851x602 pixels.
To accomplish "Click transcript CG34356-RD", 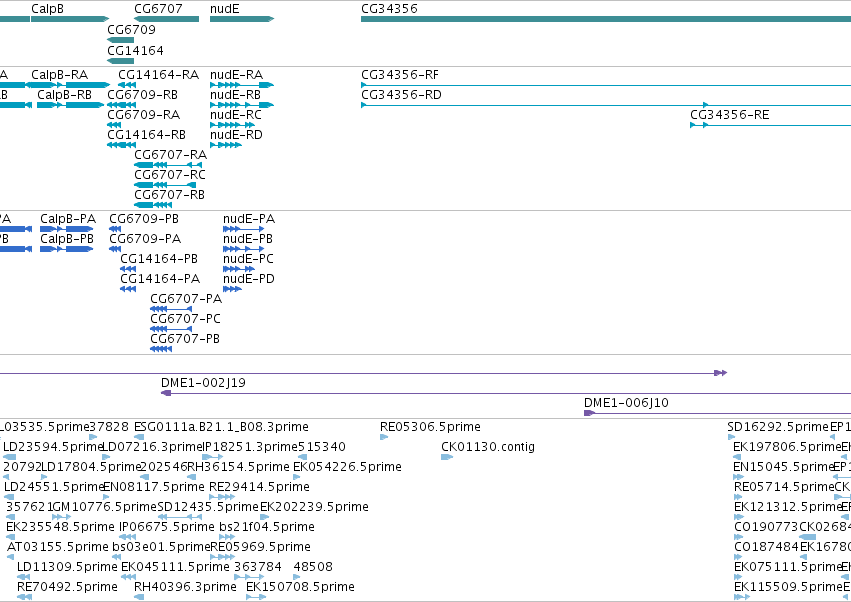I will point(401,94).
